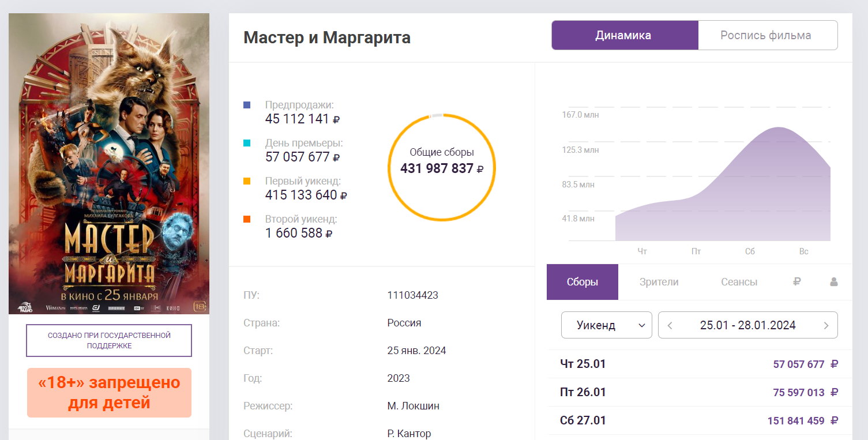The image size is (868, 440).
Task: Click the Режиссер: field label
Action: click(x=268, y=406)
